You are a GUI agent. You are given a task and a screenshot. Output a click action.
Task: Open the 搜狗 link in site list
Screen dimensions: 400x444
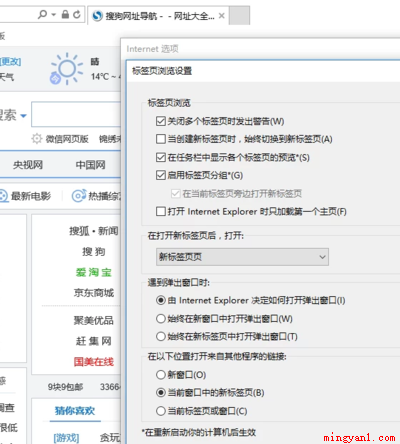pyautogui.click(x=94, y=251)
